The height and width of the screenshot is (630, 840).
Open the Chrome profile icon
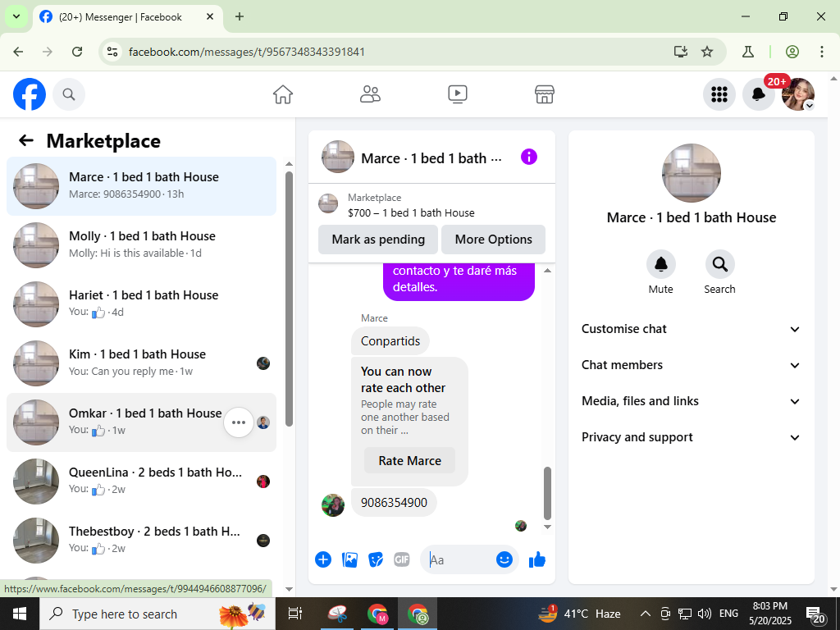click(x=792, y=52)
